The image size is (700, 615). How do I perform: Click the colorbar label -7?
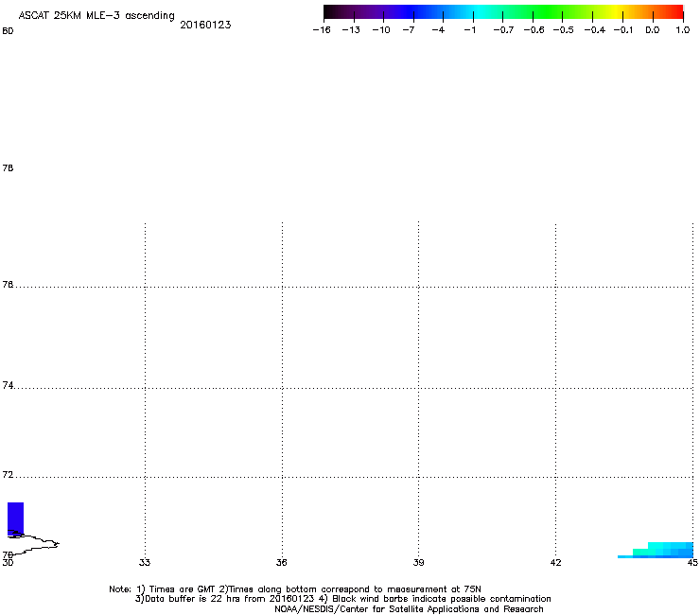pos(409,30)
